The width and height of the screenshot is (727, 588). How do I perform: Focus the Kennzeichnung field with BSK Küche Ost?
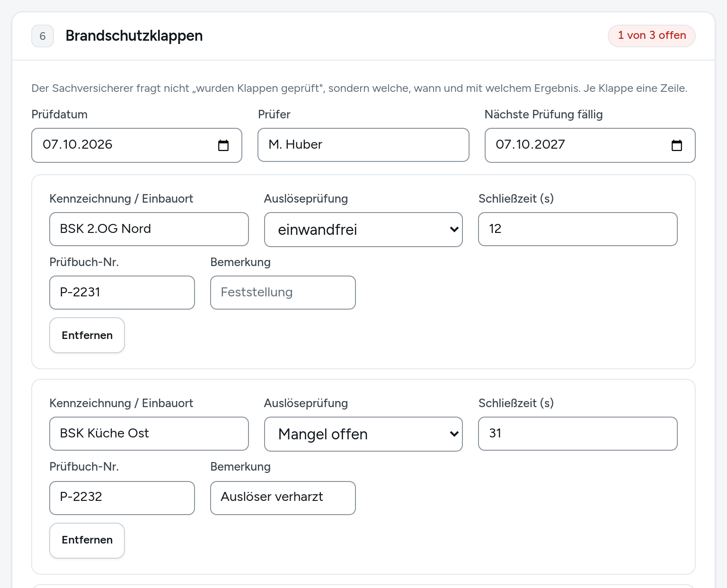(149, 434)
